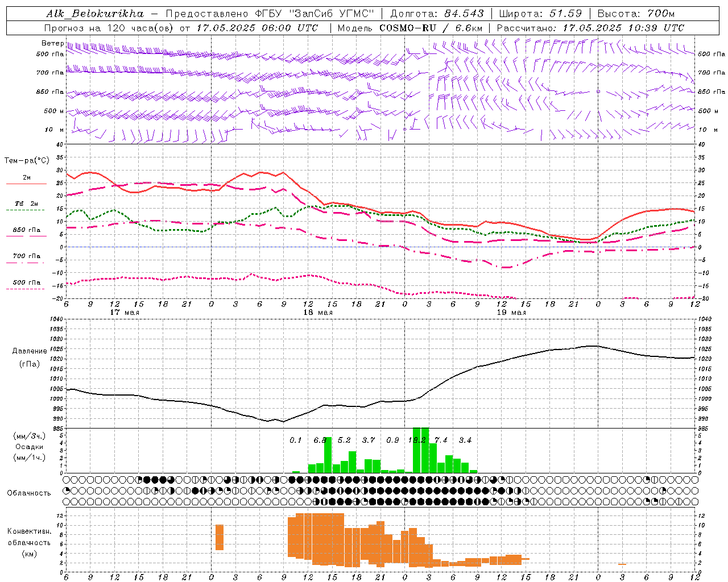Click the 3.4 precipitation total
Image resolution: width=728 pixels, height=582 pixels.
click(465, 440)
